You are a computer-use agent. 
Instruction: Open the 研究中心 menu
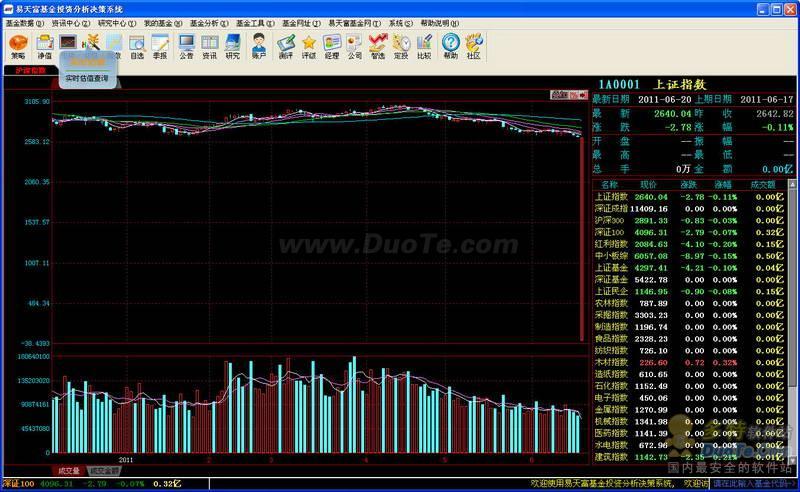coord(116,21)
